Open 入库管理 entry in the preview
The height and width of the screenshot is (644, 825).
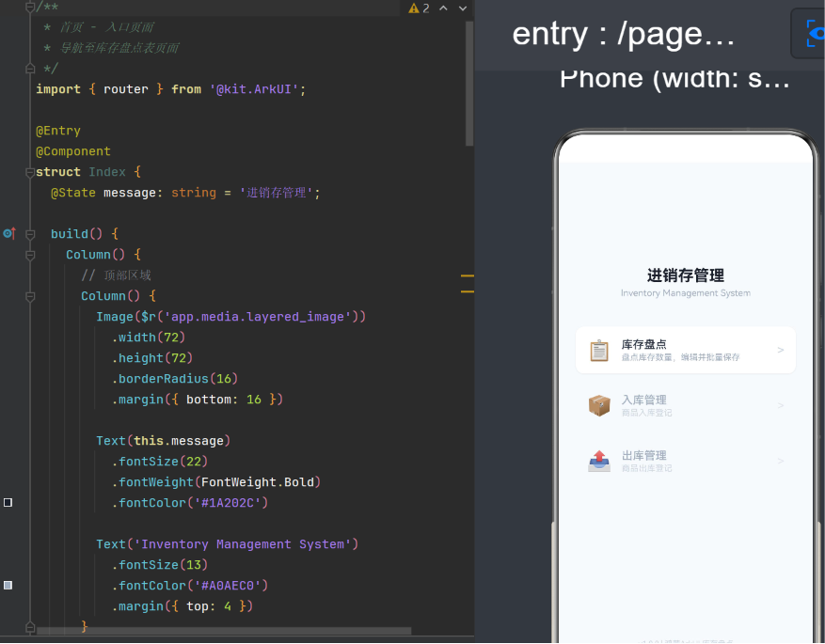[686, 405]
